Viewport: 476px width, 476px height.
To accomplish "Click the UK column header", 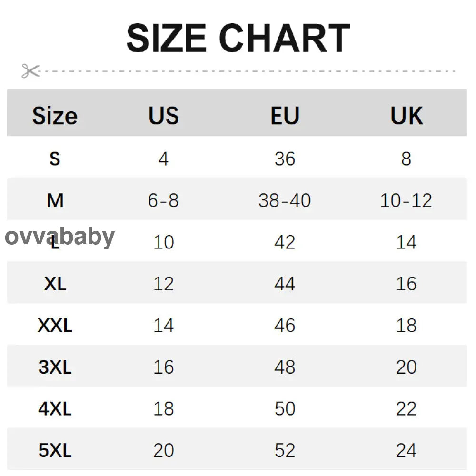I will (x=406, y=116).
